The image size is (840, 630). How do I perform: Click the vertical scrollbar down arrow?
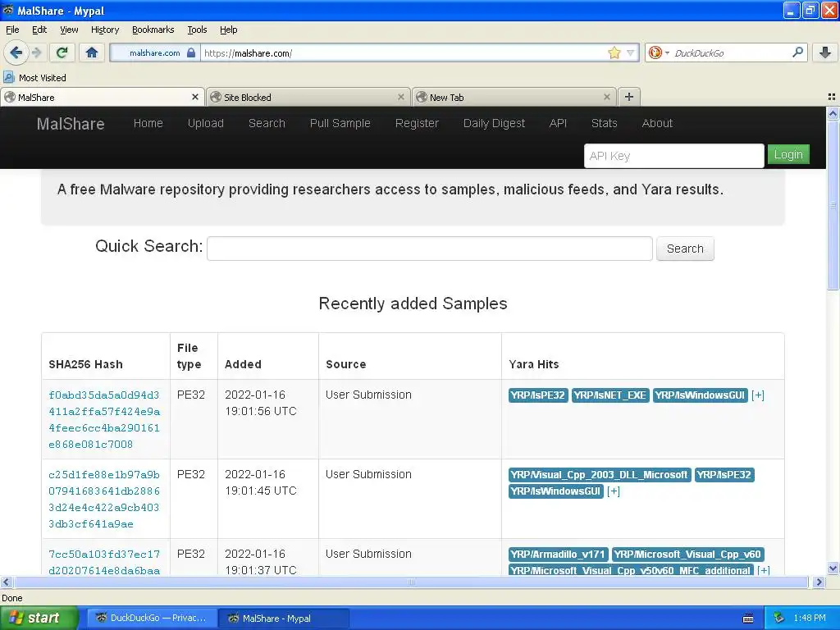[833, 568]
